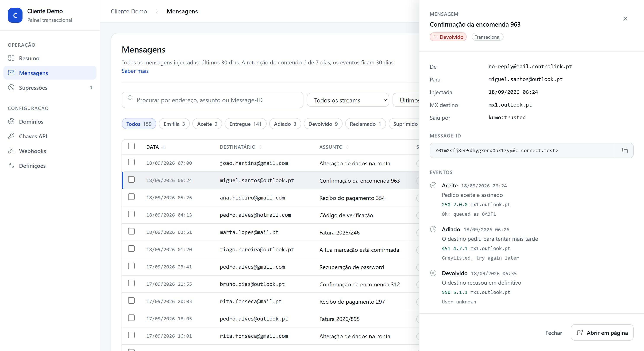Filter by Reclamado 1
Screen dimensions: 644x351
click(x=365, y=124)
